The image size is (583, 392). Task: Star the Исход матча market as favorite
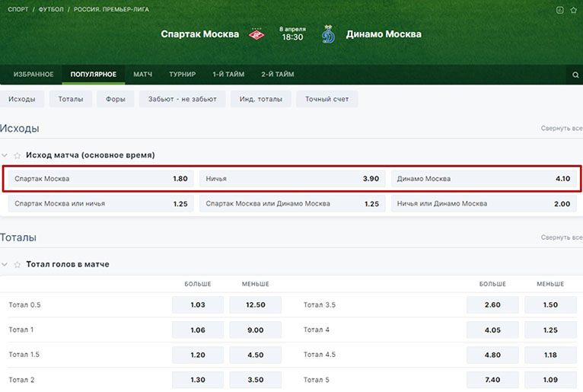17,155
